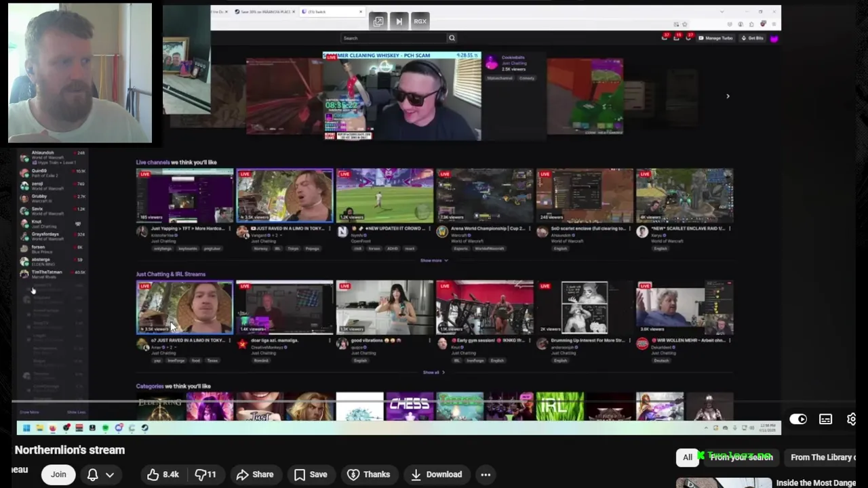Click Get Bits on Twitch
The height and width of the screenshot is (488, 868).
click(753, 38)
